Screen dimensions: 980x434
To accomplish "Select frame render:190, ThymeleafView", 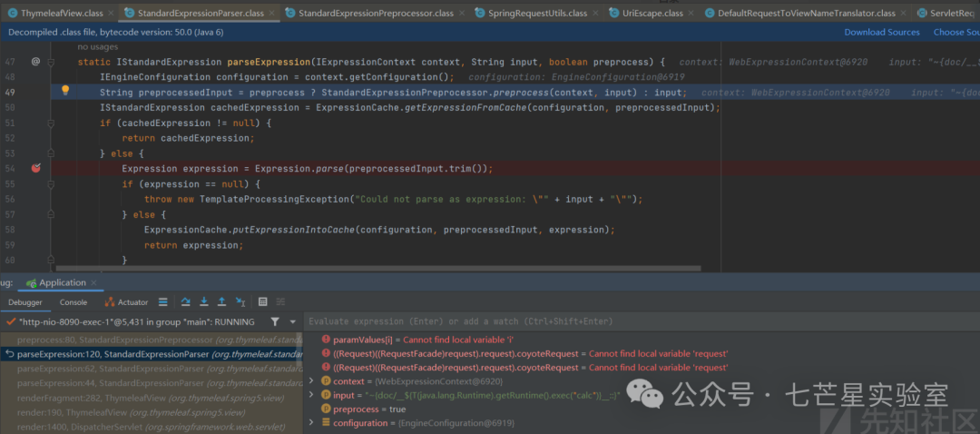I will tap(150, 412).
